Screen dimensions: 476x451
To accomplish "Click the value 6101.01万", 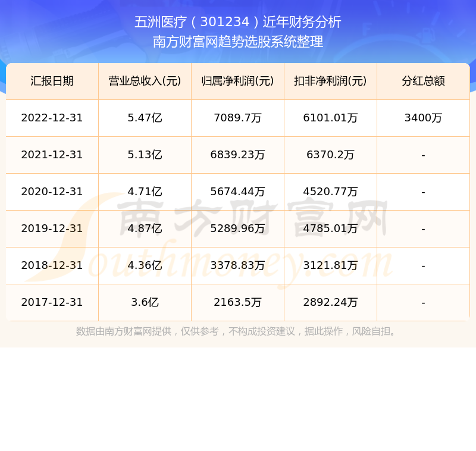I will (x=330, y=118).
